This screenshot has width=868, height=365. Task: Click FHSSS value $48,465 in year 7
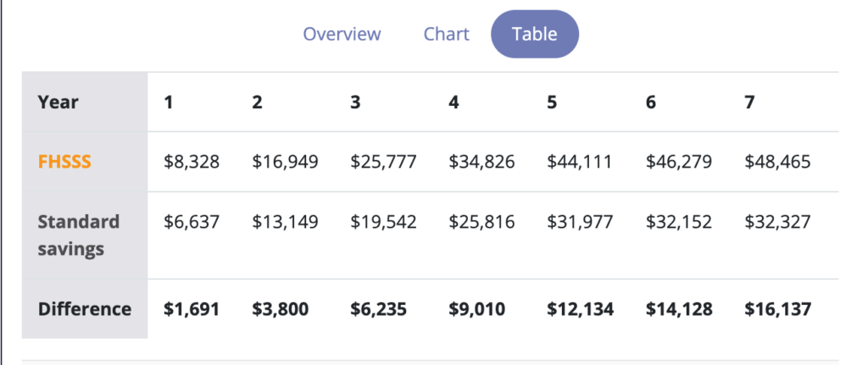tap(777, 162)
